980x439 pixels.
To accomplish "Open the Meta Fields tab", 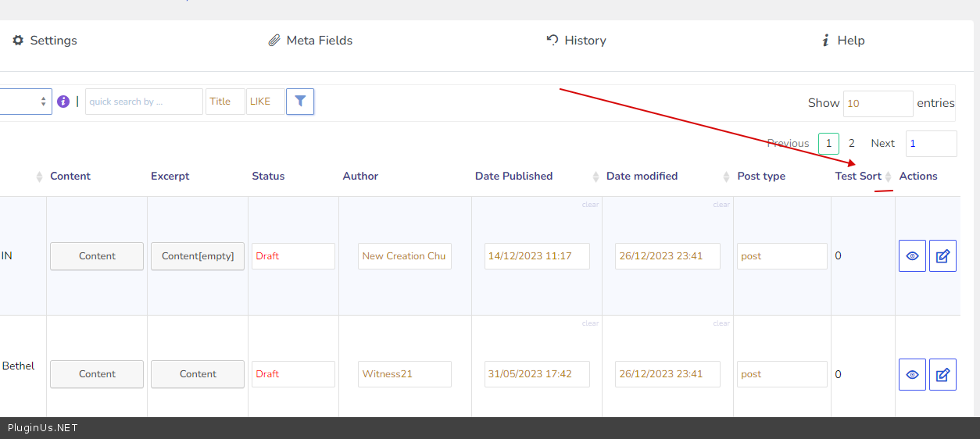I will pos(310,41).
